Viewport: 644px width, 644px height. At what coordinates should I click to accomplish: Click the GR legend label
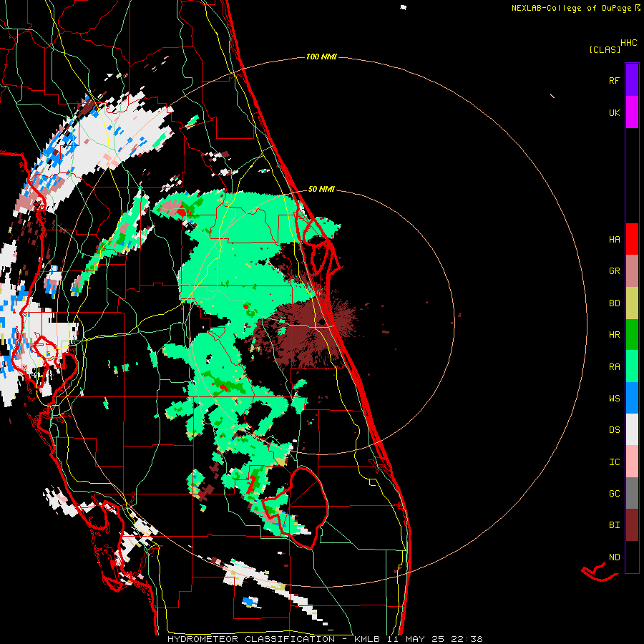(614, 271)
